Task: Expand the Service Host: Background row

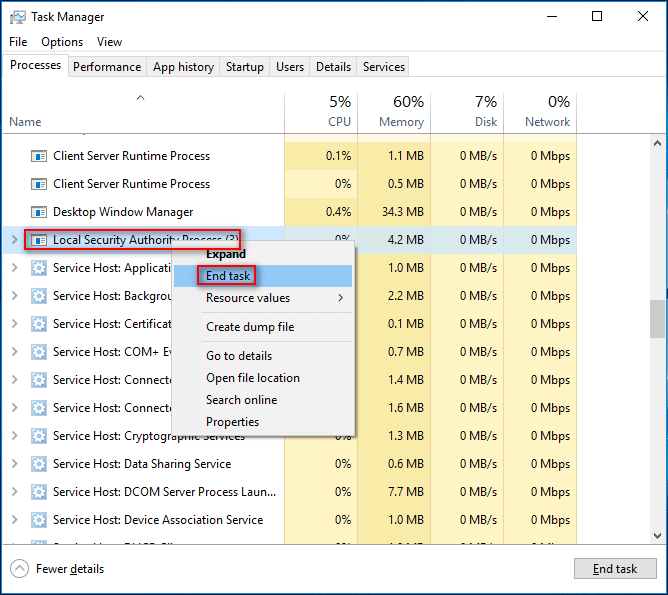Action: click(14, 296)
